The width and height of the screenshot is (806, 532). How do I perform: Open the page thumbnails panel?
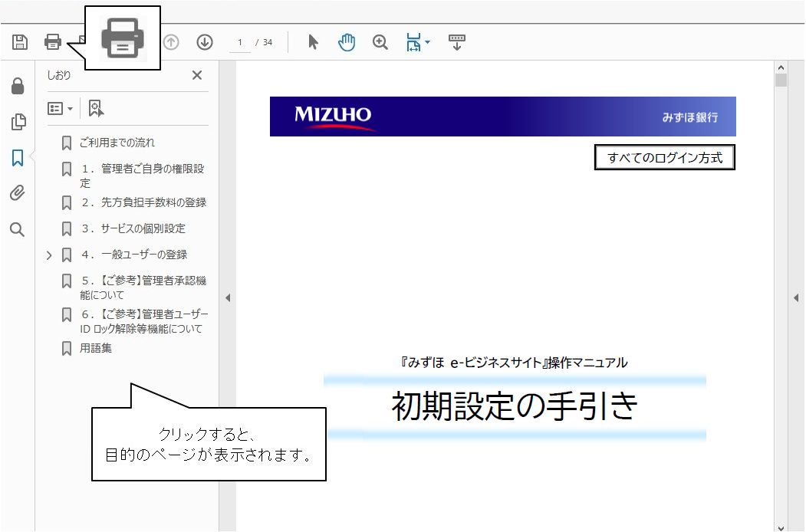coord(18,122)
